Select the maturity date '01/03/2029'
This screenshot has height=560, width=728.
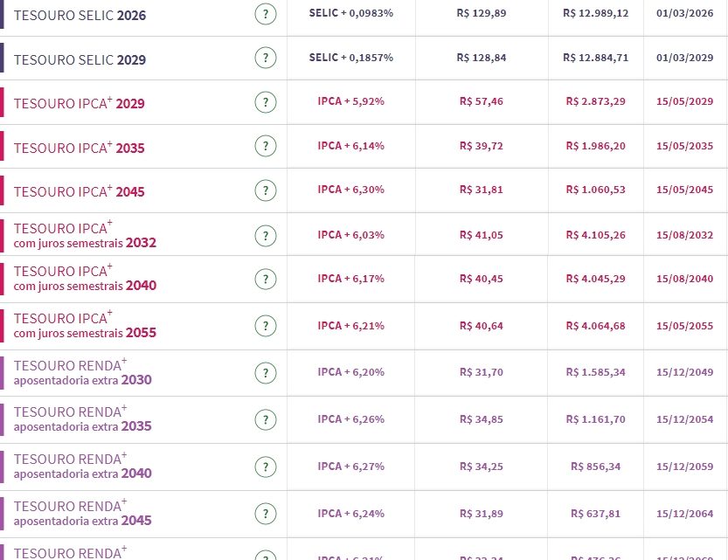685,58
